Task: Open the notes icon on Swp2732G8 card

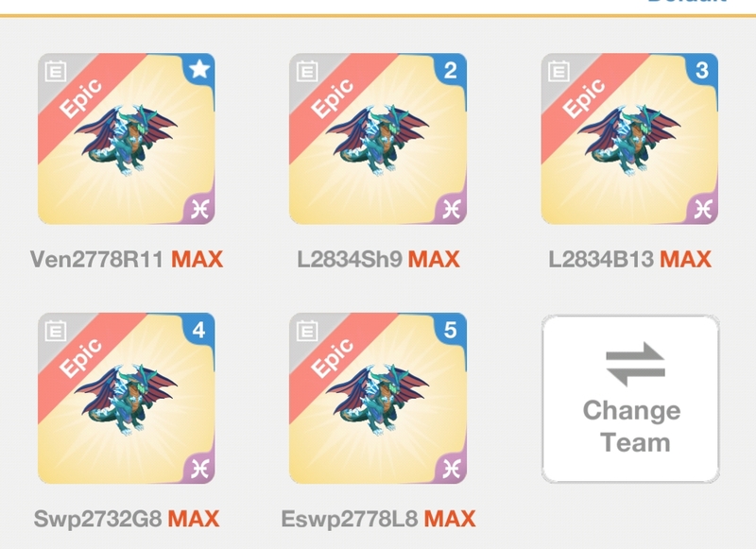Action: (56, 331)
